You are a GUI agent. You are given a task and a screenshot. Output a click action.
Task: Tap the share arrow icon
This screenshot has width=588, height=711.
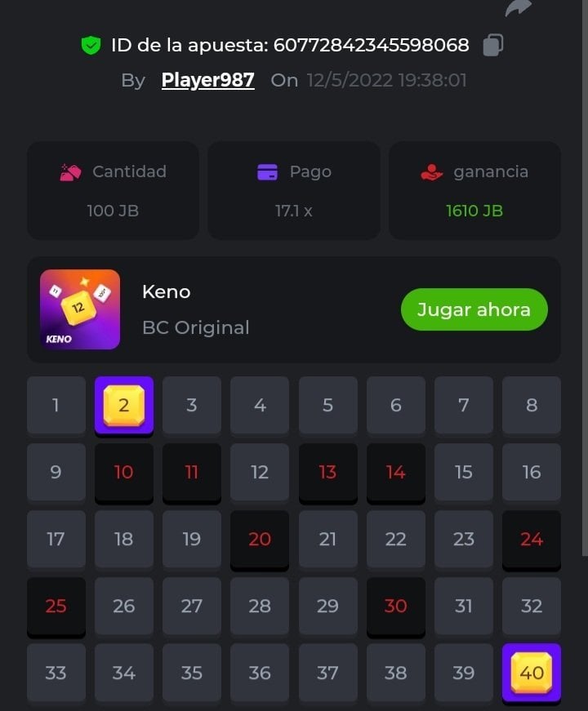pos(518,8)
